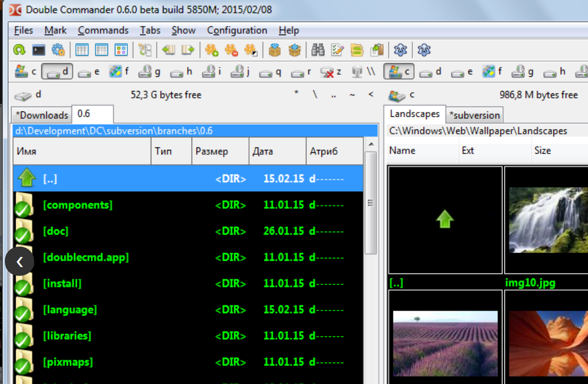Open right panel drive c dropdown
This screenshot has height=384, width=588.
click(x=401, y=95)
